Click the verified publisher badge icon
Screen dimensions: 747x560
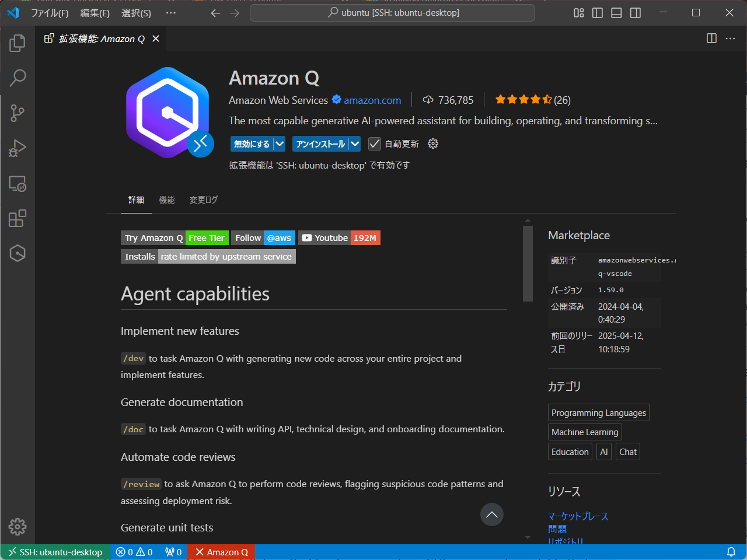(x=337, y=100)
